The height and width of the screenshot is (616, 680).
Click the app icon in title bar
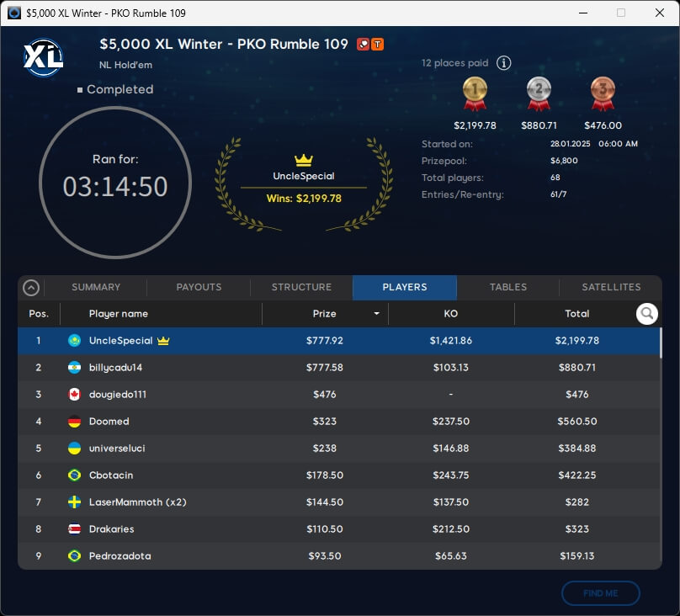(13, 13)
